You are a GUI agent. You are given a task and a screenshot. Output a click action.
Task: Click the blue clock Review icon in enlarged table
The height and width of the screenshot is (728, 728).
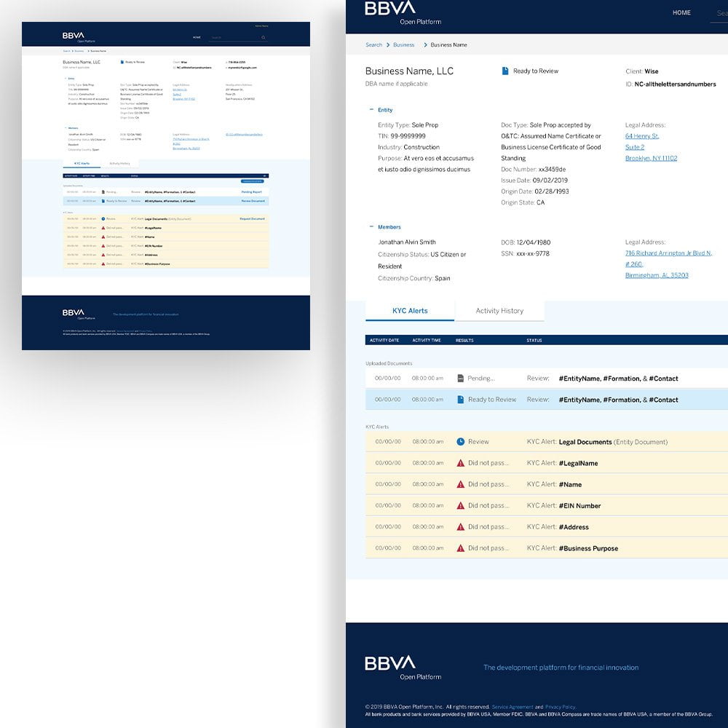(460, 442)
